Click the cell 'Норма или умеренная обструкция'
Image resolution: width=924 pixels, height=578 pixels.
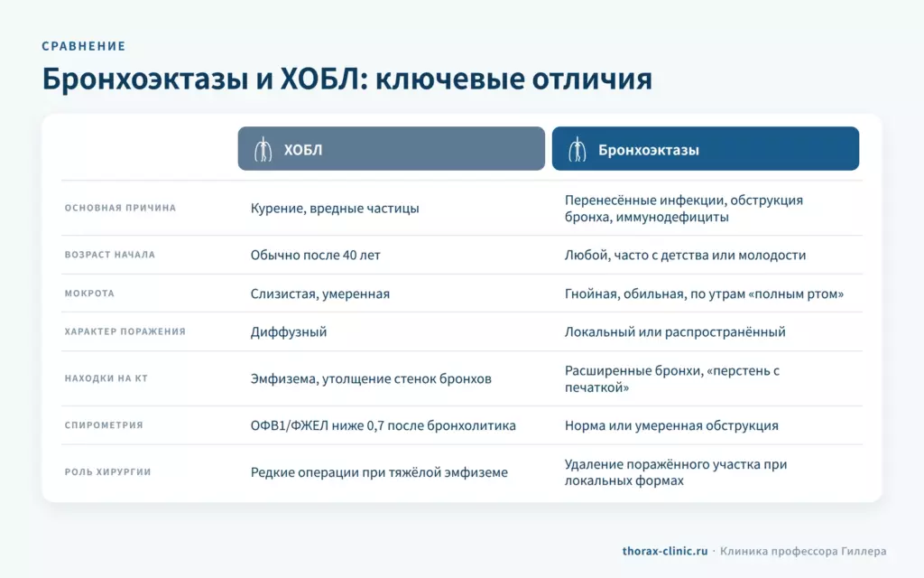point(671,425)
